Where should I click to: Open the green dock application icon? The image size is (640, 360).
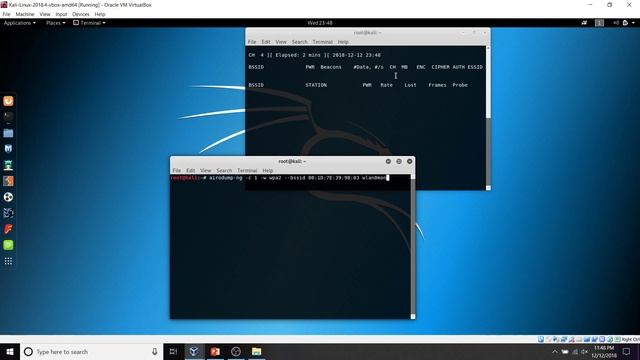click(x=8, y=245)
